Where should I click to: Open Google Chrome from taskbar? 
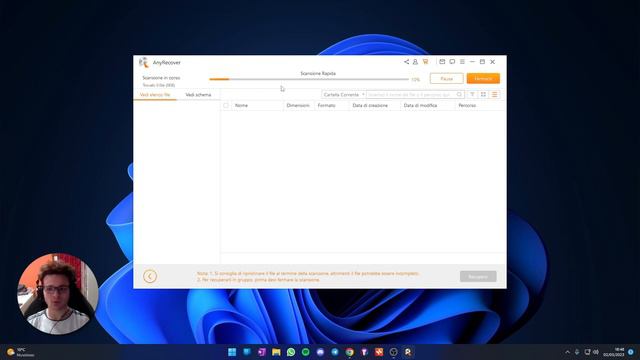350,352
